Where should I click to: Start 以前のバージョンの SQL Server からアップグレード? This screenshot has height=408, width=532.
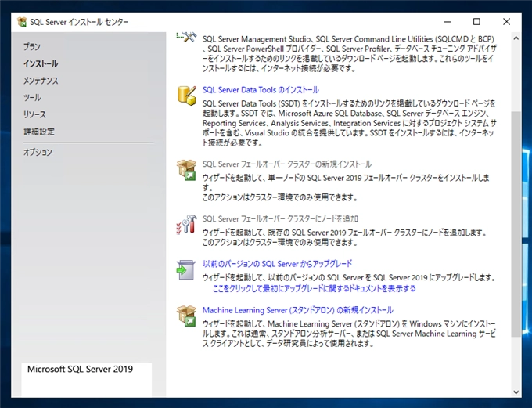pyautogui.click(x=277, y=264)
